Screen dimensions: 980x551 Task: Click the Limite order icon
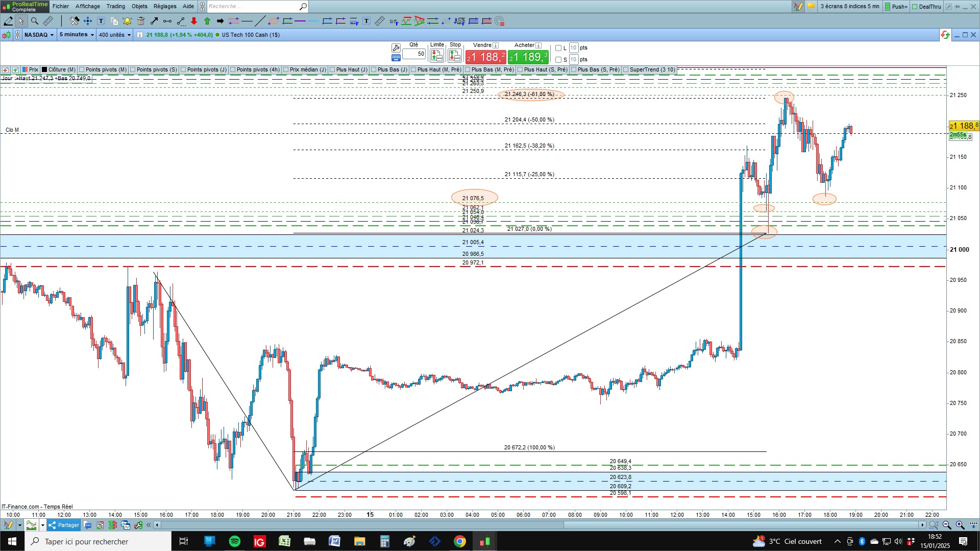[x=437, y=56]
